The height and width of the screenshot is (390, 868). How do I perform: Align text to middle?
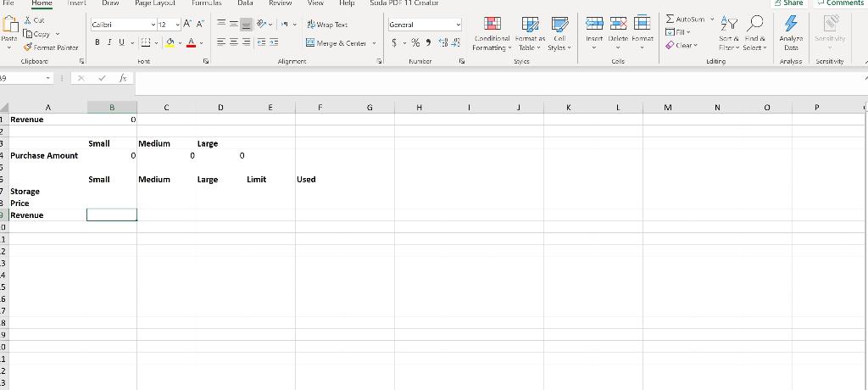234,24
